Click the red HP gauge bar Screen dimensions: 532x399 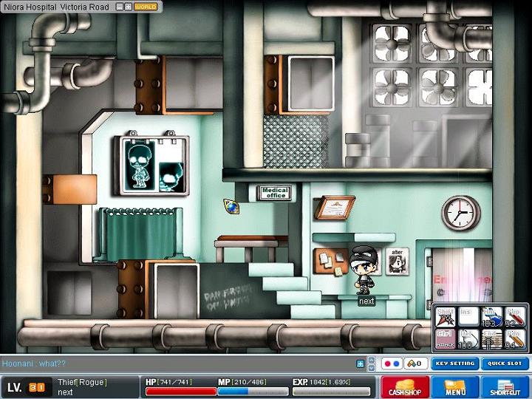pyautogui.click(x=180, y=391)
